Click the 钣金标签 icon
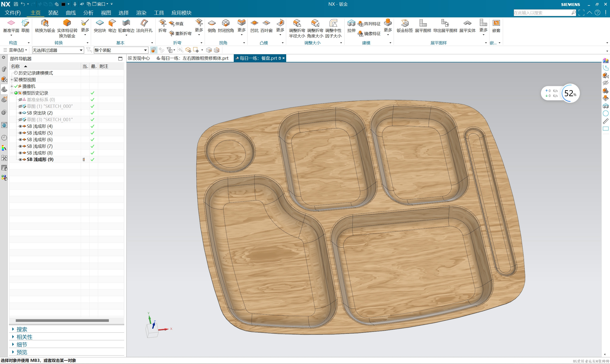 point(405,26)
